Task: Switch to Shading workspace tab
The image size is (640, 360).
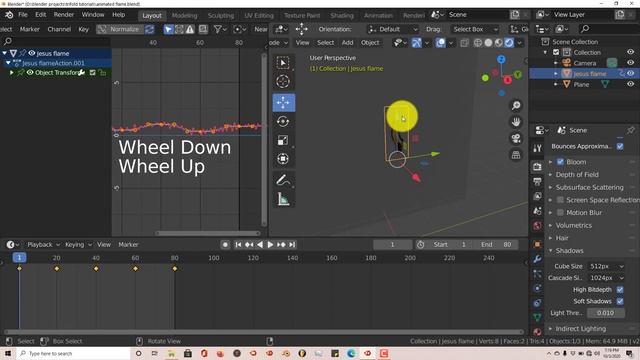Action: [x=342, y=16]
